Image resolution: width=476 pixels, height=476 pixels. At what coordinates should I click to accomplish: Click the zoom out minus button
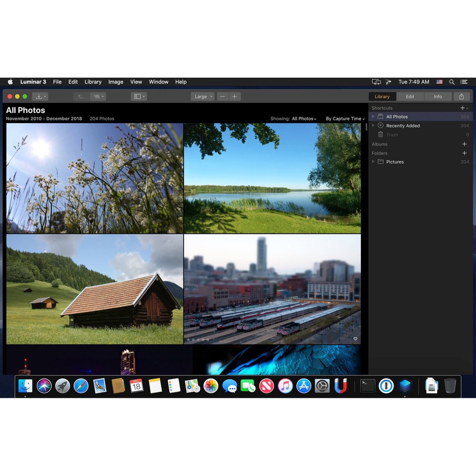click(x=223, y=97)
